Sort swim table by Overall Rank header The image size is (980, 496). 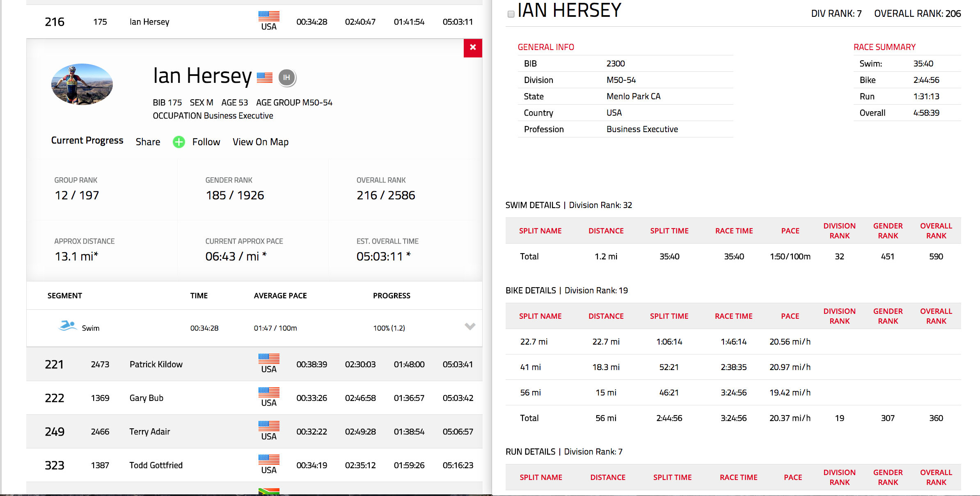(x=936, y=231)
